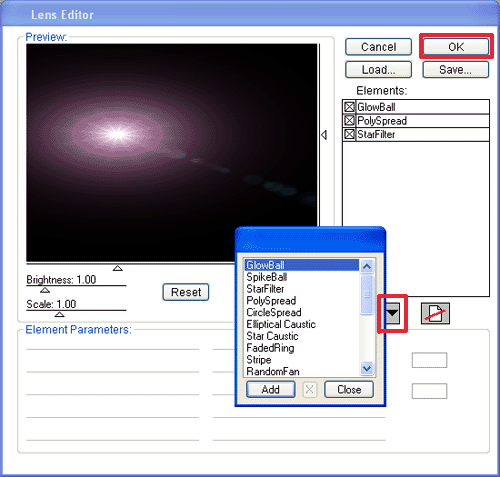Screen dimensions: 500x477
Task: Click the OK button
Action: pyautogui.click(x=456, y=47)
